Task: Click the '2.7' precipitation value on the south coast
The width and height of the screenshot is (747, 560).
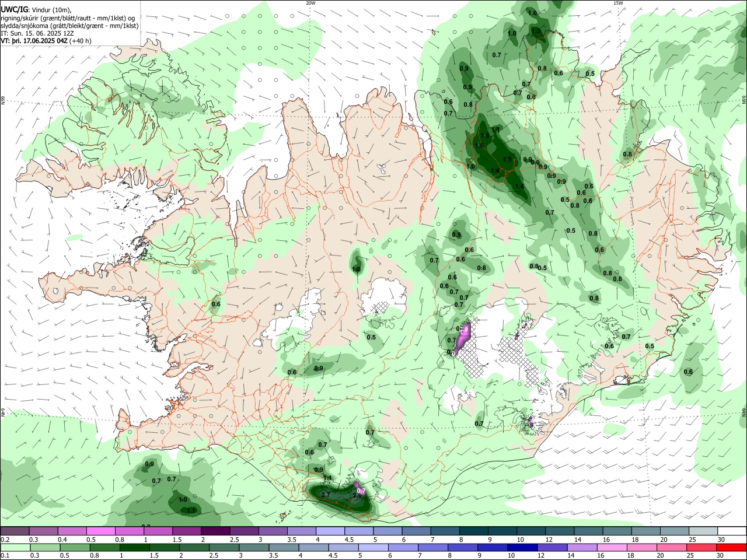Action: click(326, 495)
